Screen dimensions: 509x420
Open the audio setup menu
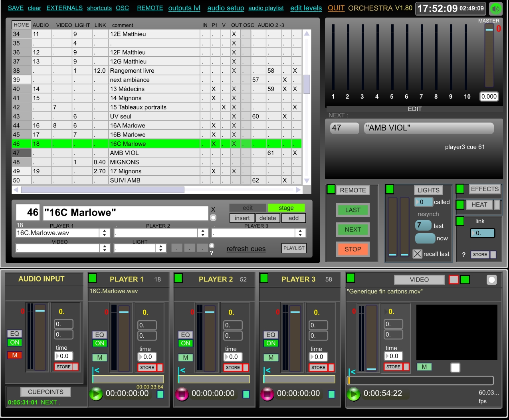tap(226, 8)
